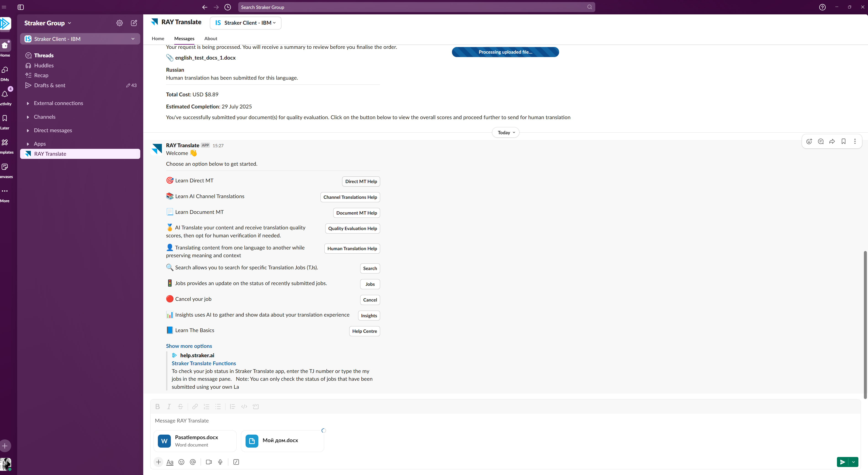Screen dimensions: 868x475
Task: Click the Show more options link
Action: click(x=189, y=346)
